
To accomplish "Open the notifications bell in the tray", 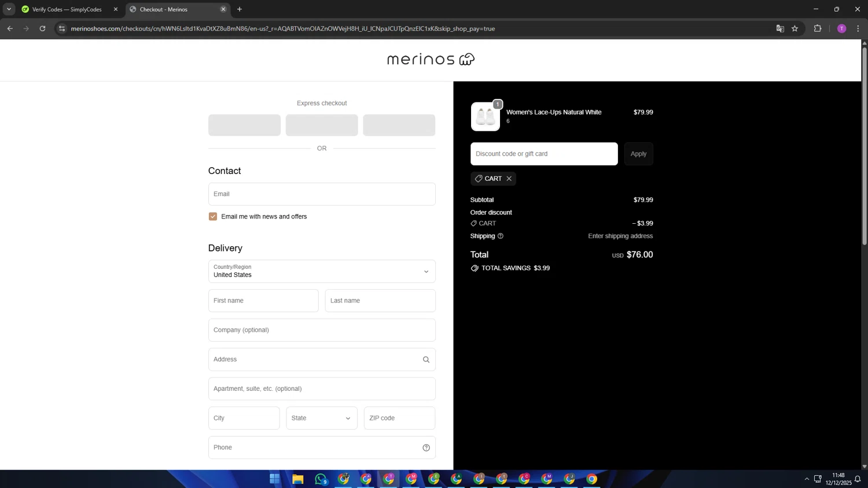I will [x=858, y=479].
